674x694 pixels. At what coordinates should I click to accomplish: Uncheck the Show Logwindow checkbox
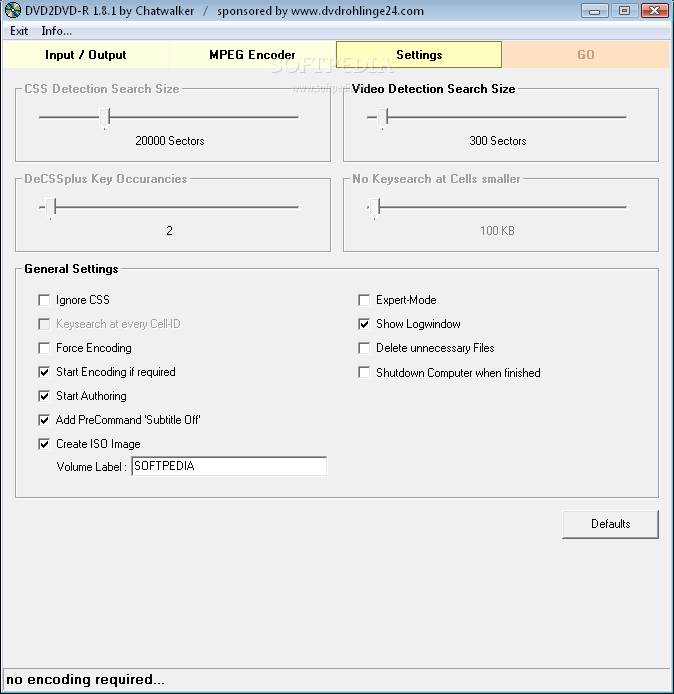point(364,324)
